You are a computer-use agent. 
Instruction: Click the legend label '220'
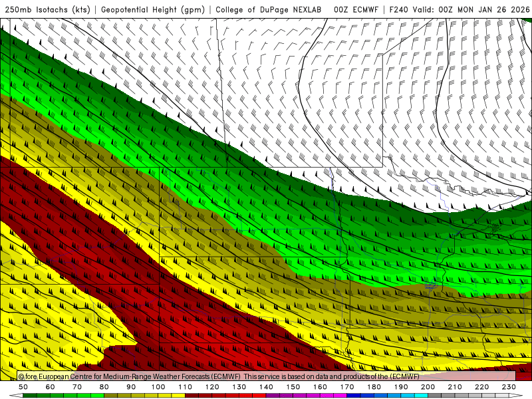(x=481, y=387)
